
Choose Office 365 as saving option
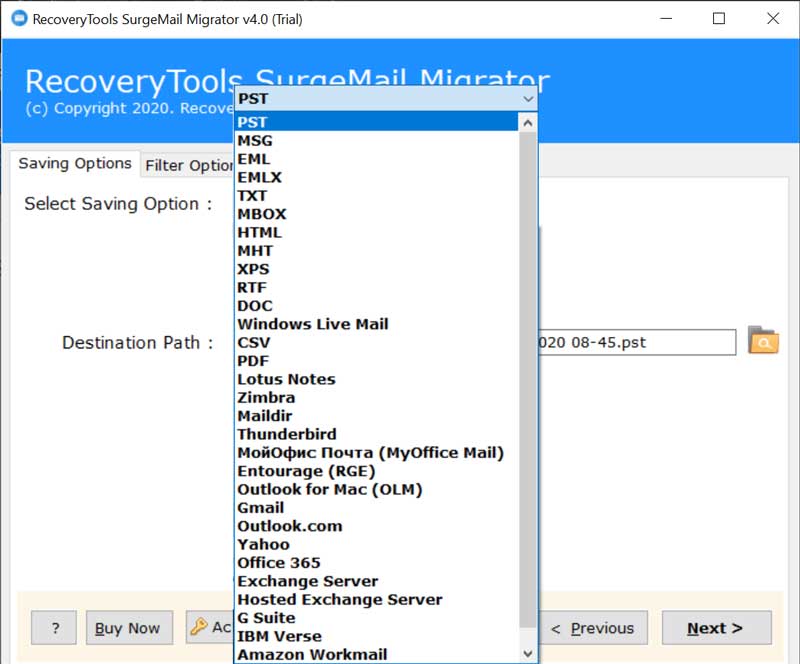click(377, 563)
